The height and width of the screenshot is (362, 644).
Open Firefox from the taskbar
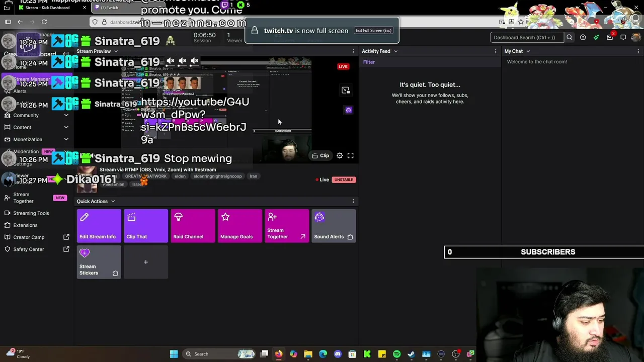[279, 354]
